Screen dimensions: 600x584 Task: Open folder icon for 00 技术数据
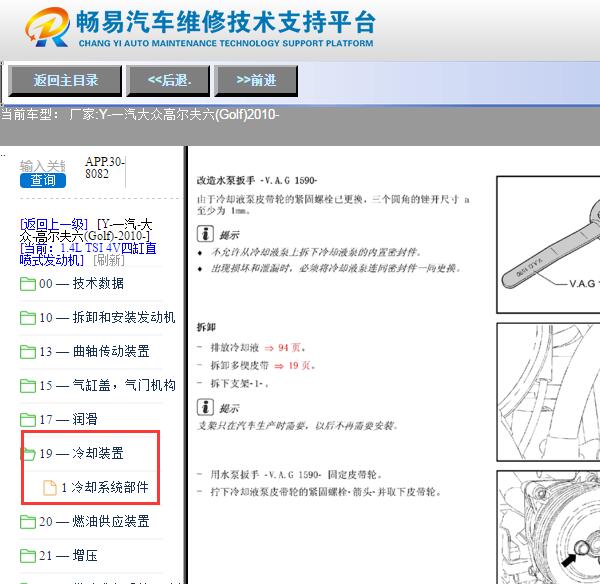click(x=28, y=284)
